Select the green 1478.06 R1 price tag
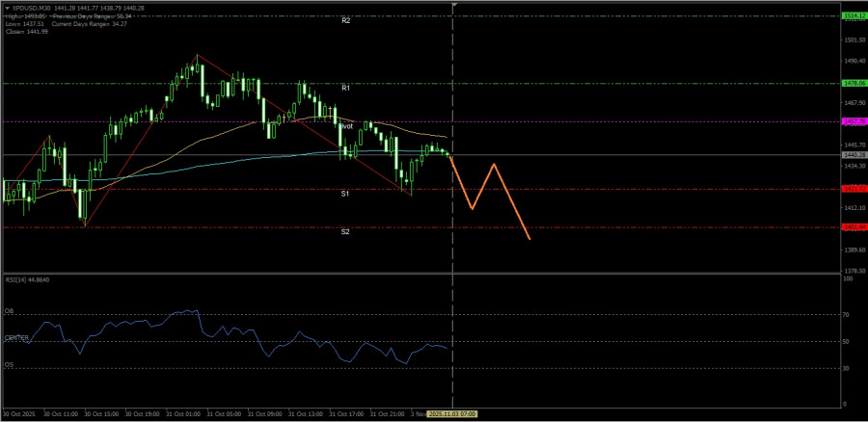Screen dimensions: 868x422 click(x=852, y=83)
